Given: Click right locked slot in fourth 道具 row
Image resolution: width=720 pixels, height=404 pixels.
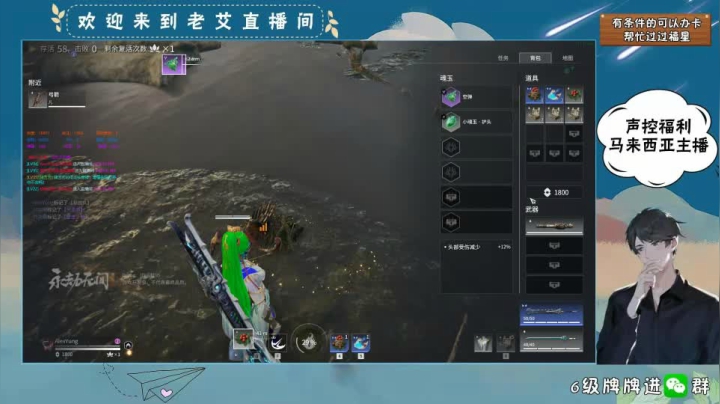Looking at the screenshot, I should (574, 153).
